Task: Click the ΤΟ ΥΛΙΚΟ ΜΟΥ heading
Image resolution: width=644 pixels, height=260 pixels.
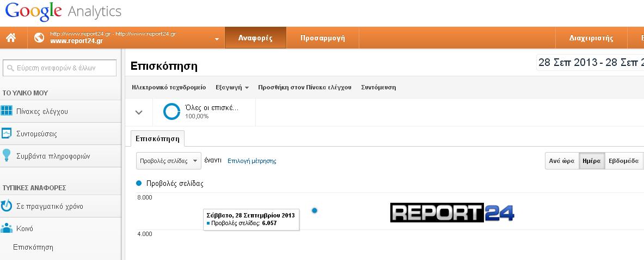Action: [x=26, y=93]
